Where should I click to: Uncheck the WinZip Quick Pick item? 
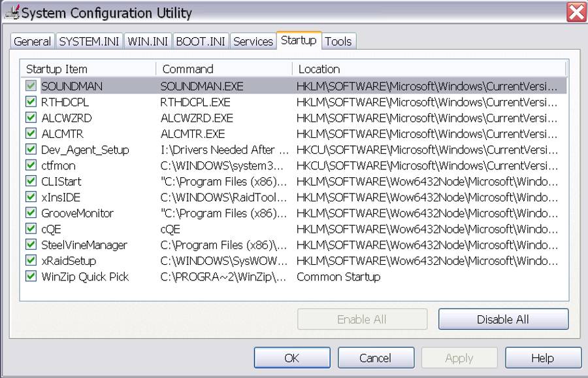(x=31, y=276)
